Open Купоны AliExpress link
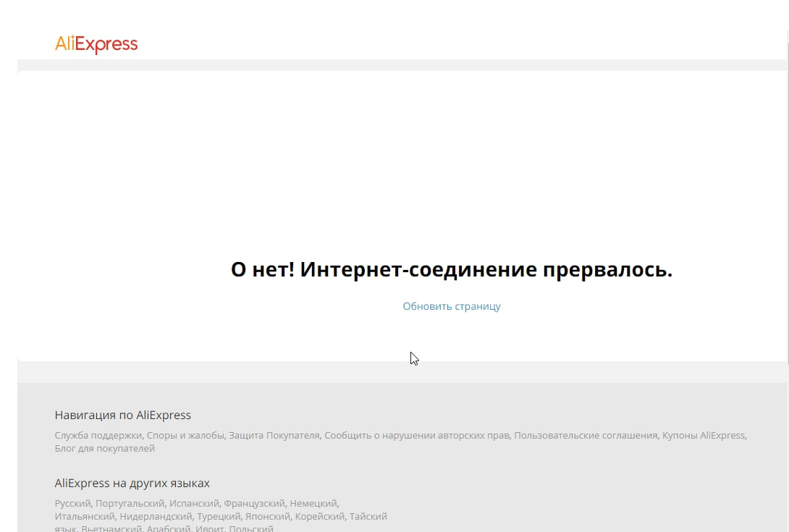Screen dimensions: 789x532 [x=704, y=435]
